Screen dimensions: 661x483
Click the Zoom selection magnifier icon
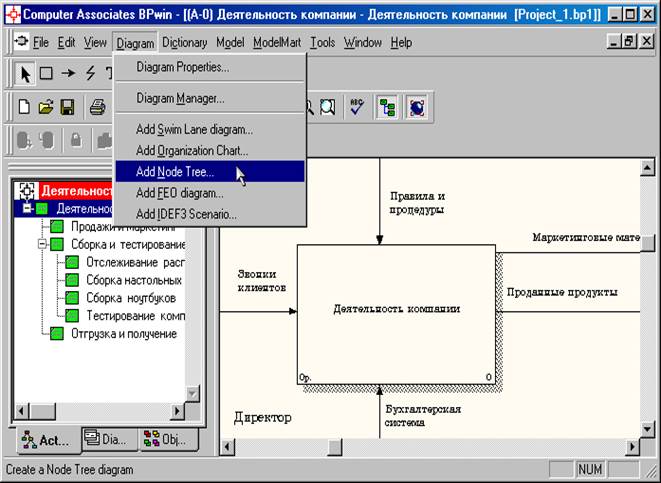click(x=328, y=107)
